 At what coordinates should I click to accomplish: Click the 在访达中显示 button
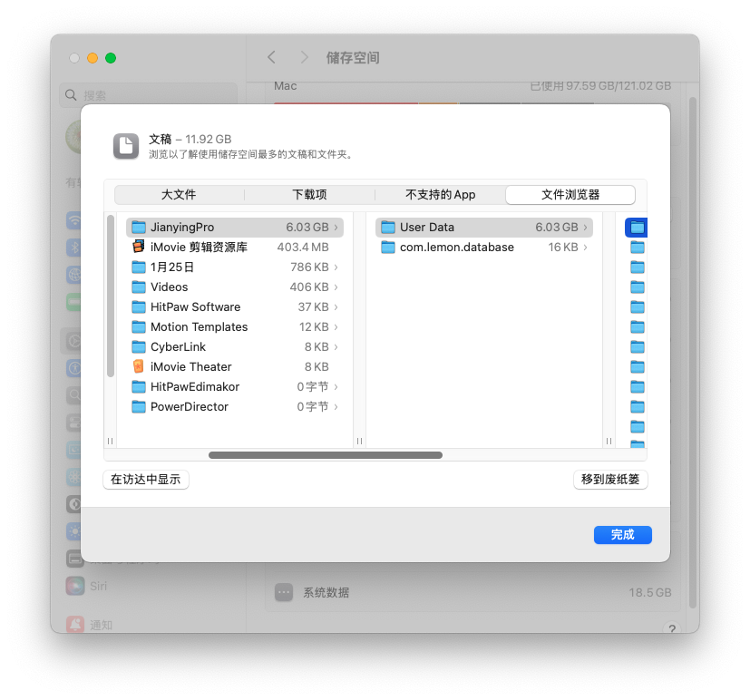pyautogui.click(x=146, y=480)
